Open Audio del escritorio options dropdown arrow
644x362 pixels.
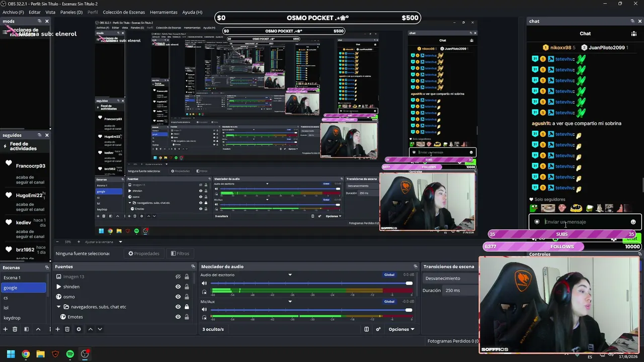[290, 275]
